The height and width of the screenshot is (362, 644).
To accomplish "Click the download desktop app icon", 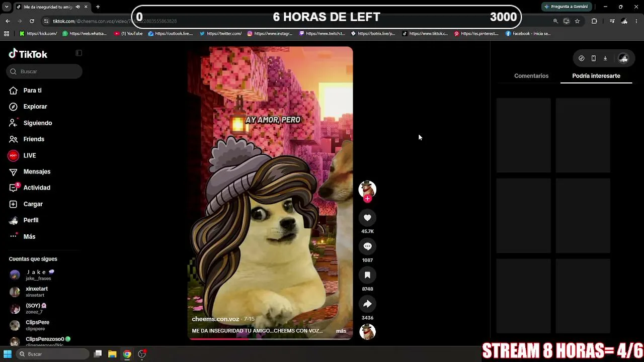I will click(605, 58).
